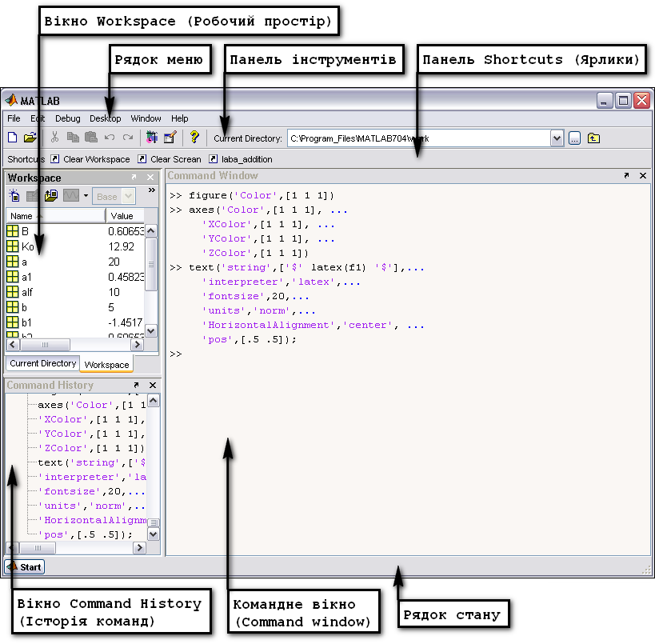
Task: Sort Workspace by Name column header
Action: (55, 216)
